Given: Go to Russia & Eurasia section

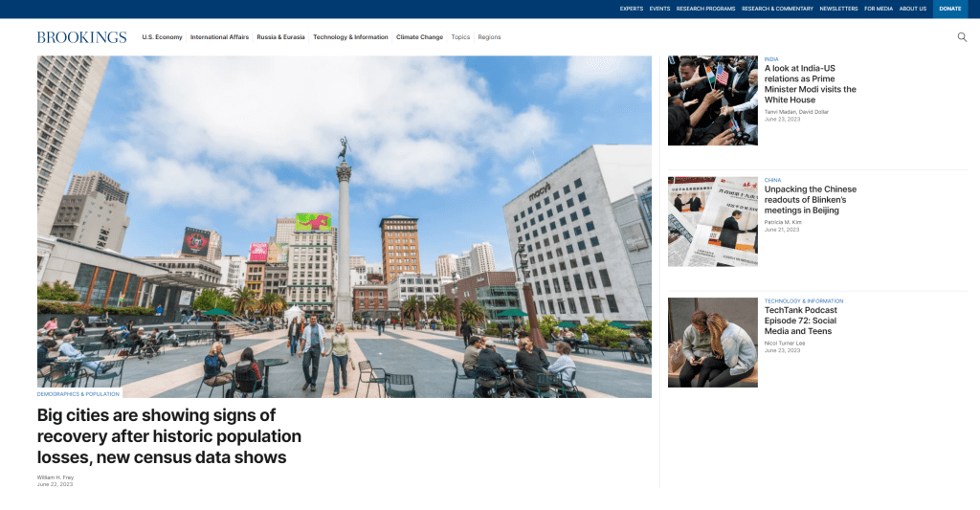Looking at the screenshot, I should (280, 37).
